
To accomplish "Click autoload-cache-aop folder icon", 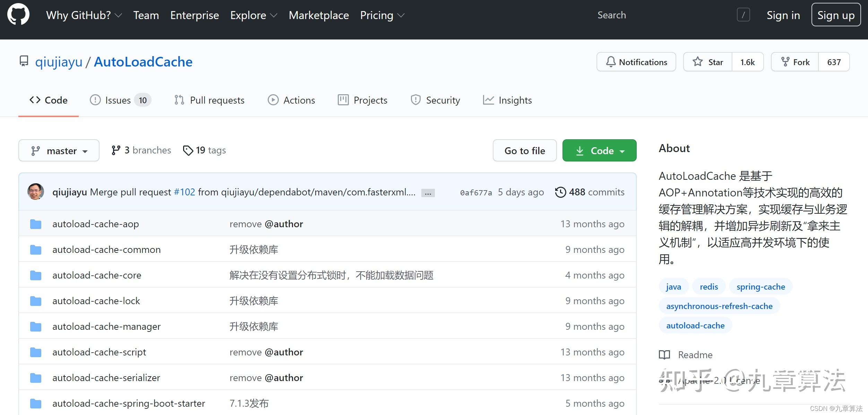I will click(x=36, y=224).
